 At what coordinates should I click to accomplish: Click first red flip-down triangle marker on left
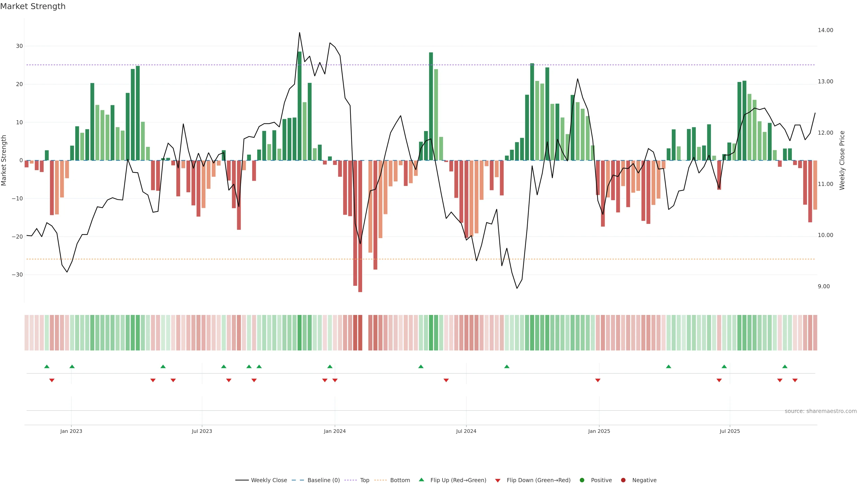coord(52,380)
